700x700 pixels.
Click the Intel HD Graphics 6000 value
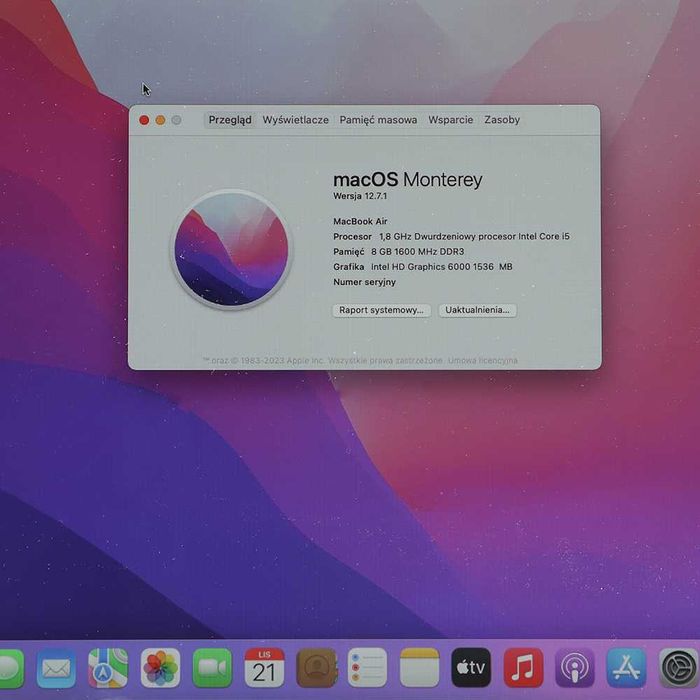pyautogui.click(x=442, y=267)
